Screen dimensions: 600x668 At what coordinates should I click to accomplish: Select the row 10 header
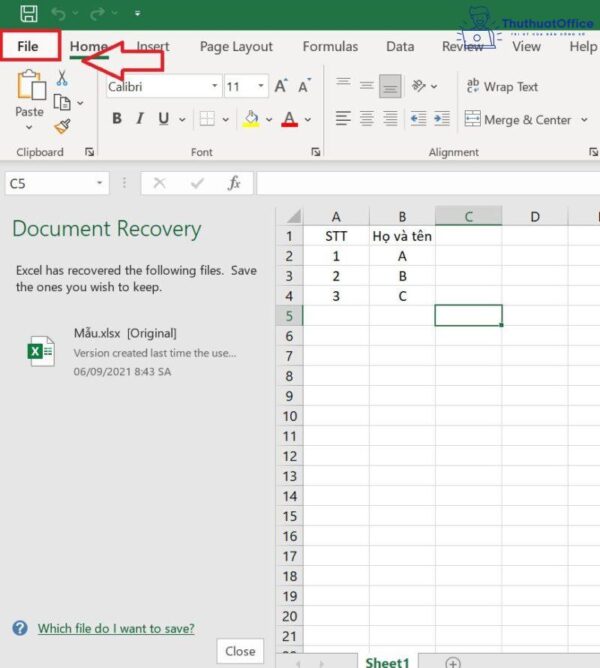click(x=290, y=416)
